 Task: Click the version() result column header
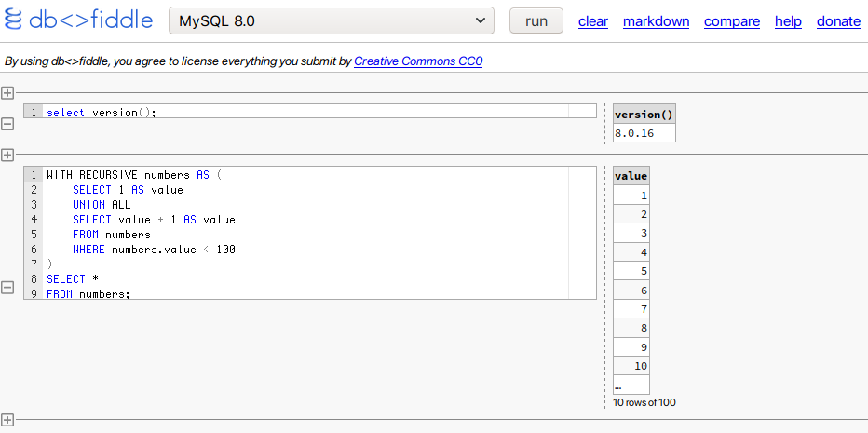644,114
